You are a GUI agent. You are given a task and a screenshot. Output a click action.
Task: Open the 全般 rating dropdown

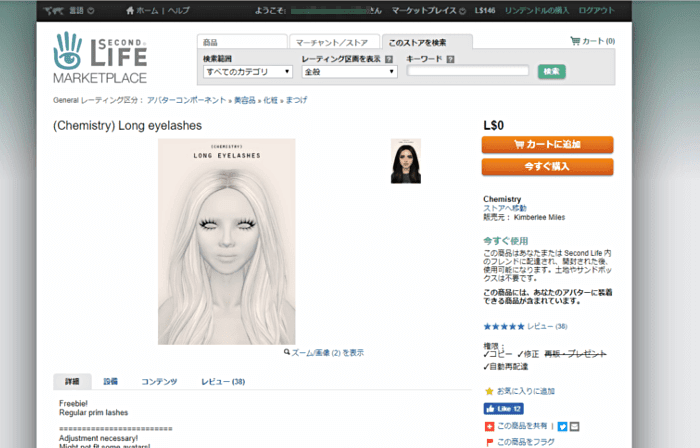(350, 71)
